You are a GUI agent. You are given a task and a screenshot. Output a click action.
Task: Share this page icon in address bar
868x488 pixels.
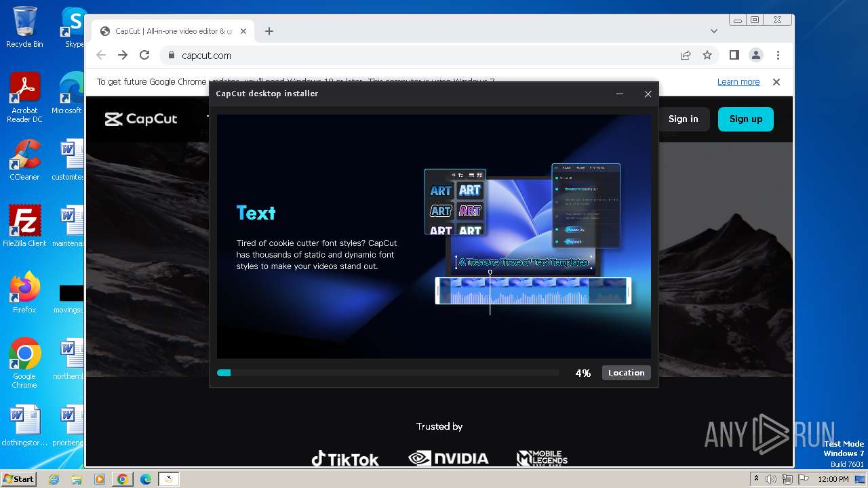point(686,56)
